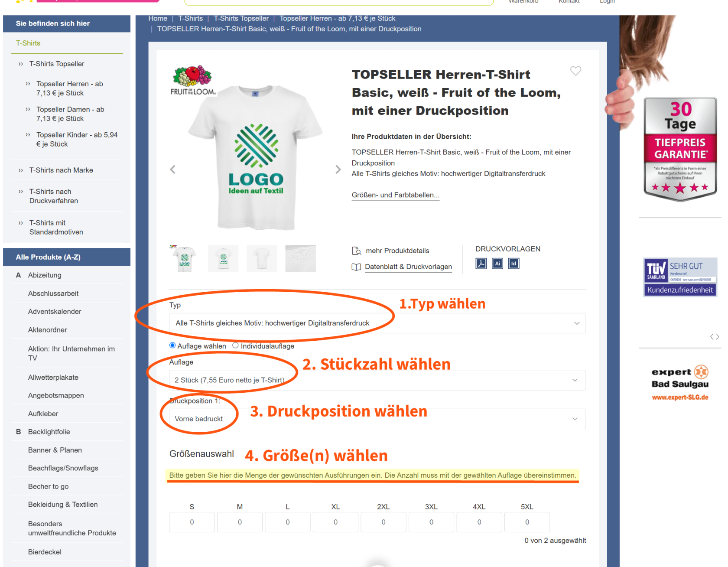Expand T-Shirts nach Marke category

point(61,170)
